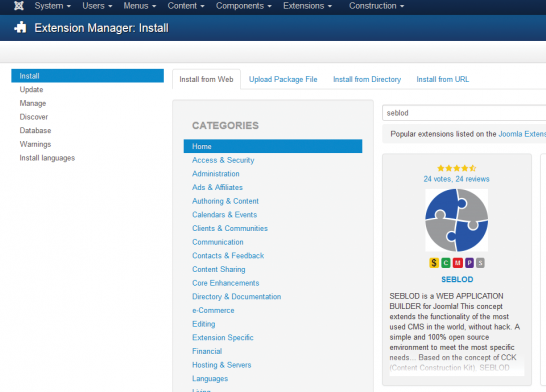
Task: Open the Languages category
Action: click(x=210, y=379)
